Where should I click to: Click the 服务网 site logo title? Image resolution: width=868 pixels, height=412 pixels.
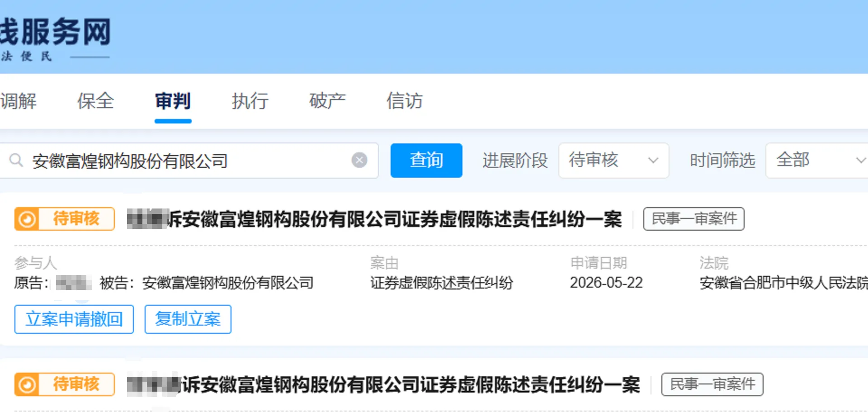click(x=56, y=32)
